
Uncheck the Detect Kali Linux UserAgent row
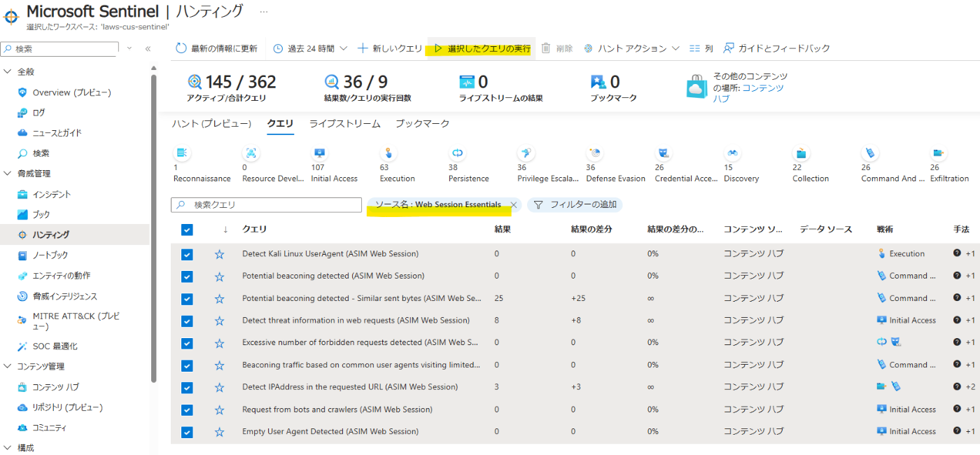click(x=187, y=254)
